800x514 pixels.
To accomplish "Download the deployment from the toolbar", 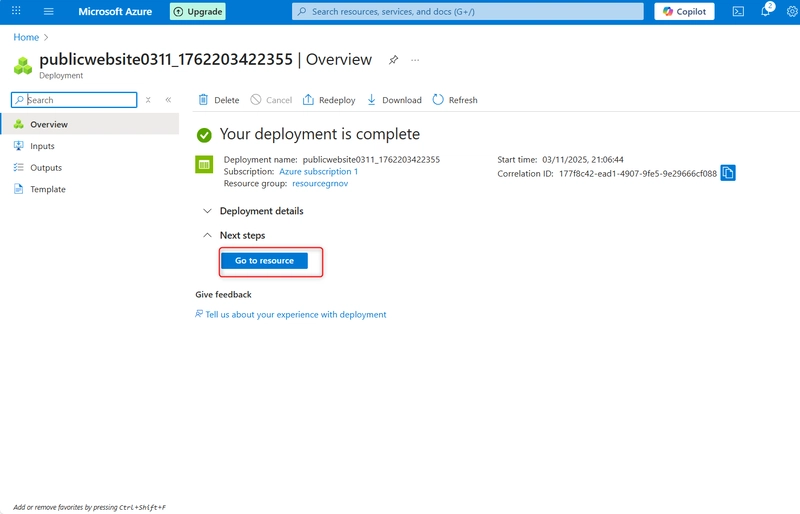I will tap(394, 100).
